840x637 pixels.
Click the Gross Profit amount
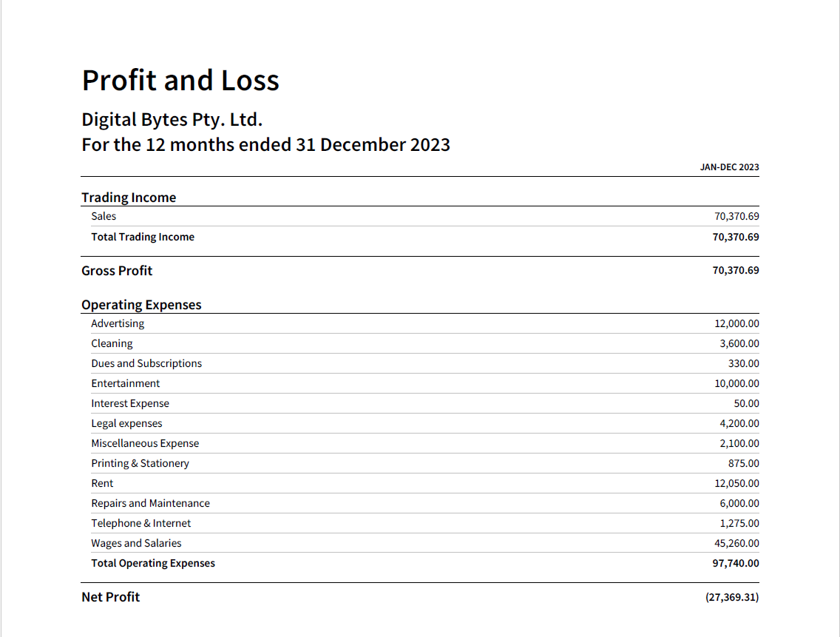[x=736, y=270]
